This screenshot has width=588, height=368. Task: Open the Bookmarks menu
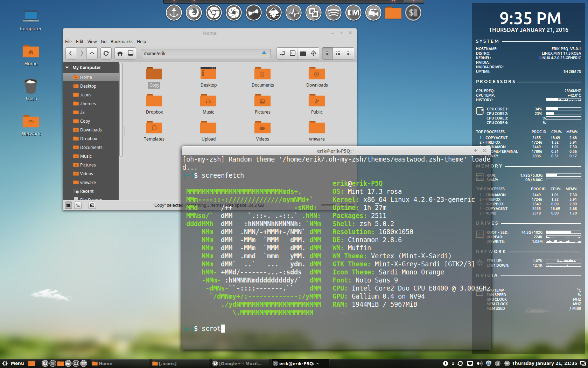pyautogui.click(x=121, y=41)
